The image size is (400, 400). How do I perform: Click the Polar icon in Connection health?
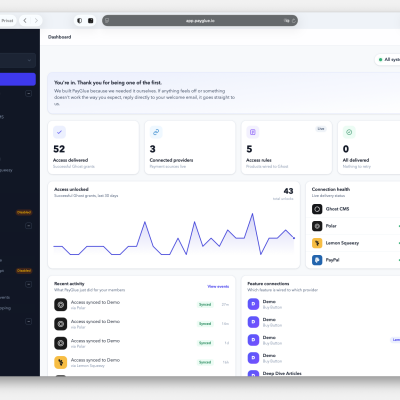pos(317,226)
